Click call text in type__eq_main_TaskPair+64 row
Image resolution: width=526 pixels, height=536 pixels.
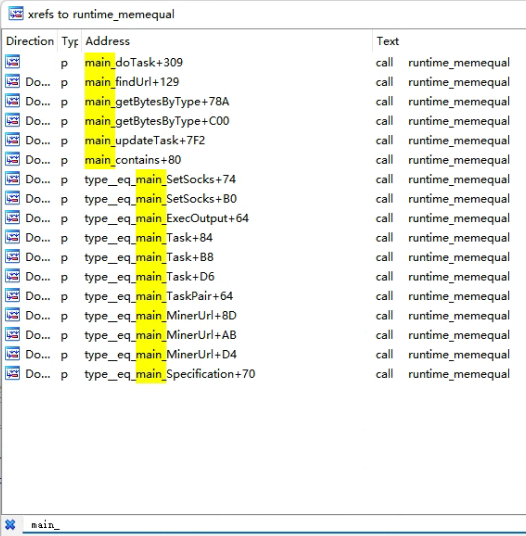pyautogui.click(x=384, y=296)
